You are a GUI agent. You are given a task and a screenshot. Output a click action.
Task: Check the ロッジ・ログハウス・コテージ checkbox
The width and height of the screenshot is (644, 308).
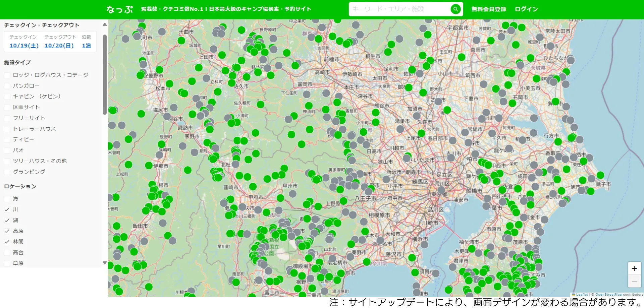click(x=7, y=75)
